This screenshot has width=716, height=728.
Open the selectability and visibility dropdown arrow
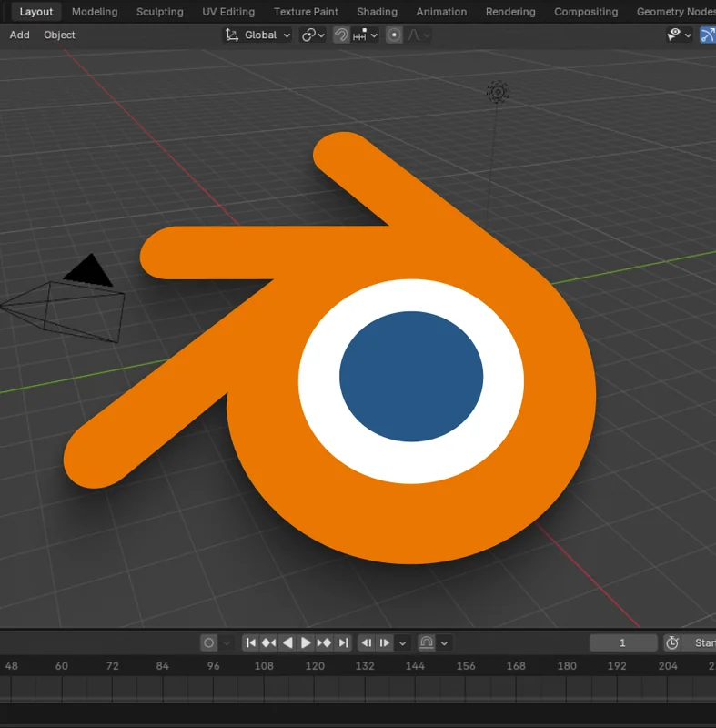coord(688,35)
